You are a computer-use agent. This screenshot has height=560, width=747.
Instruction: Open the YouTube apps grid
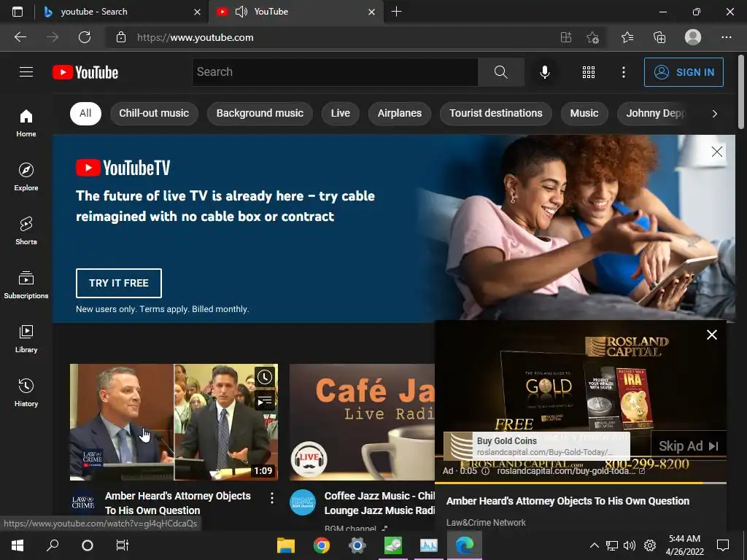pos(589,72)
